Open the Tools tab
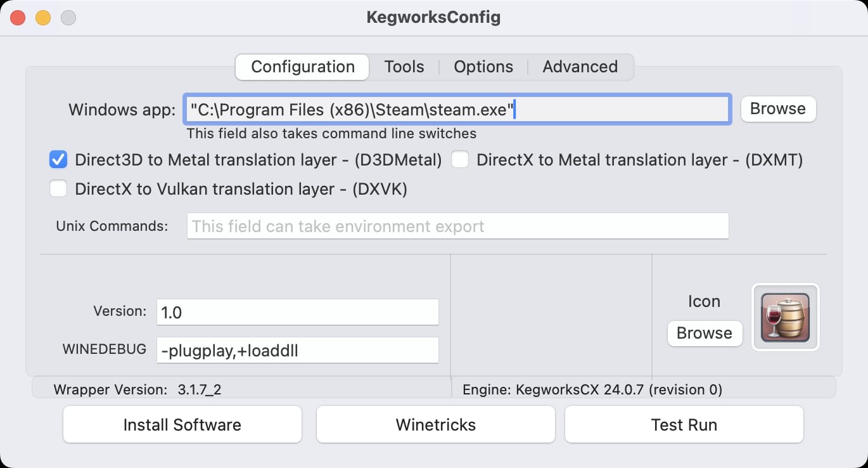Viewport: 868px width, 468px height. pyautogui.click(x=404, y=67)
